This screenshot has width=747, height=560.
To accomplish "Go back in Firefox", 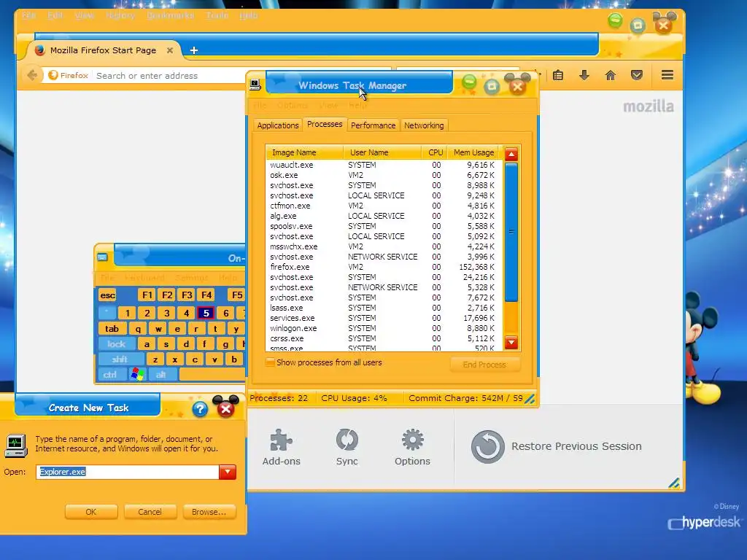I will pyautogui.click(x=32, y=75).
